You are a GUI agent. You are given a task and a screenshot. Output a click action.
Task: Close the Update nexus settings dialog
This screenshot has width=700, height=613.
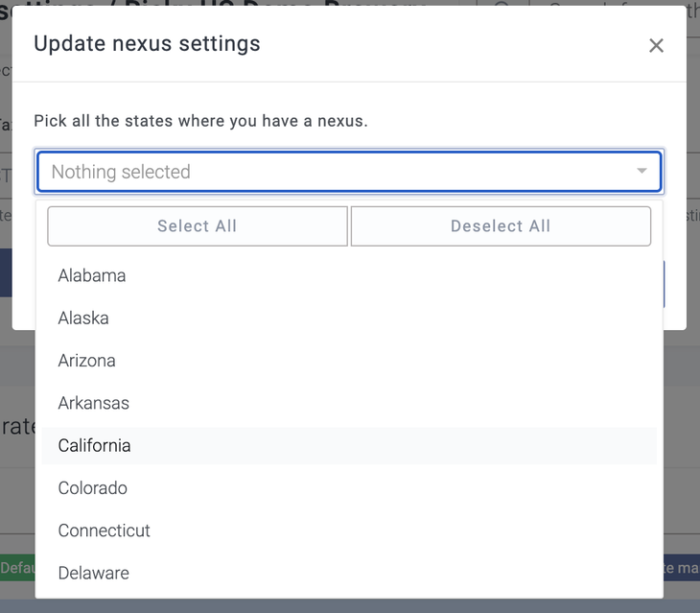[x=656, y=45]
